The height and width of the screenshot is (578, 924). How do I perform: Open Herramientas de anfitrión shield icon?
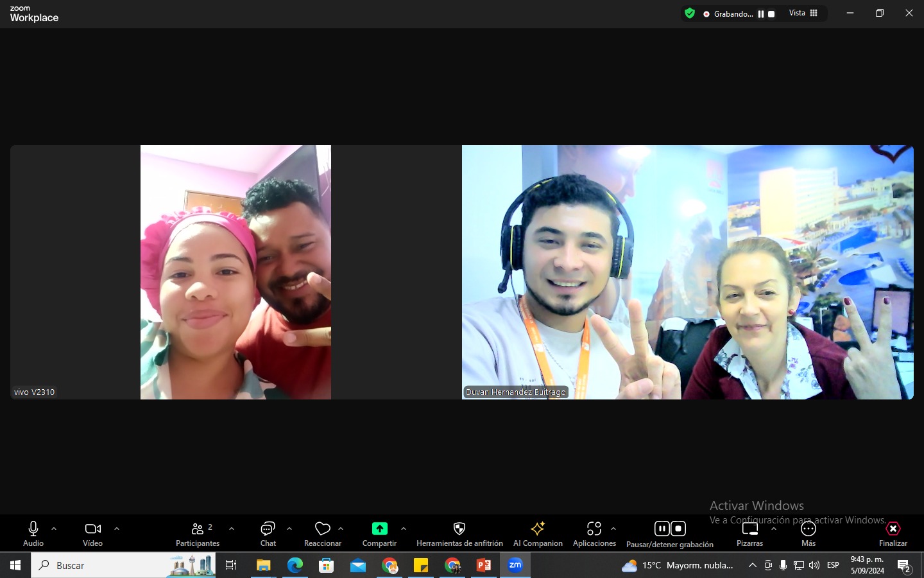[x=459, y=529]
